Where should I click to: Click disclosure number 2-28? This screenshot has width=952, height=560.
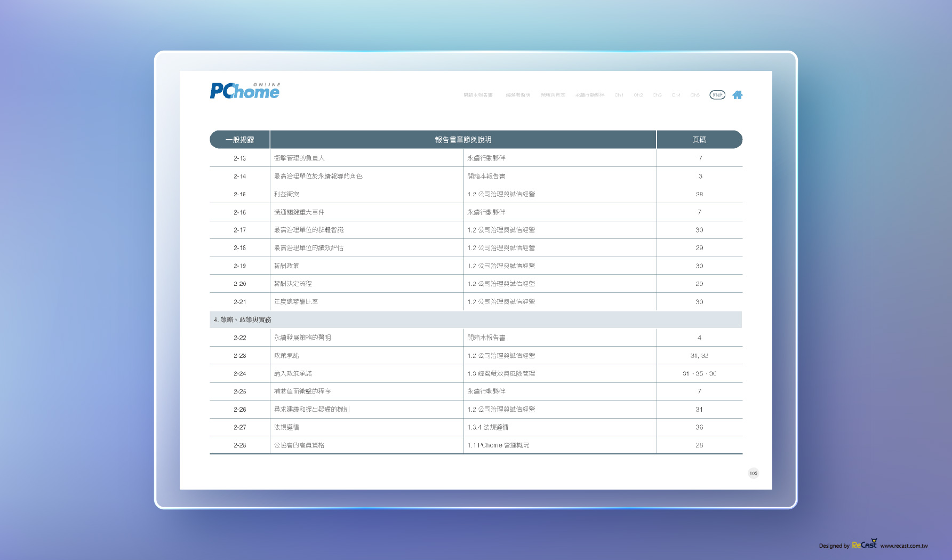coord(240,445)
